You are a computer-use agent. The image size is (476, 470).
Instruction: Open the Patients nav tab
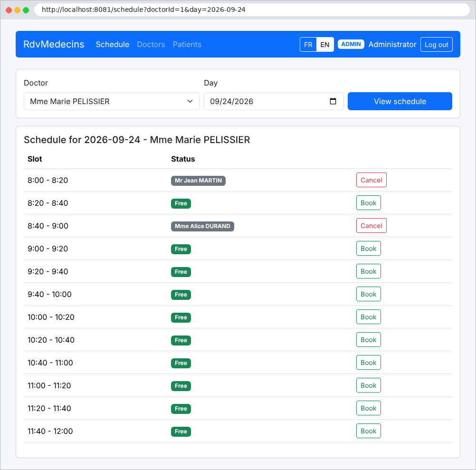click(x=187, y=44)
